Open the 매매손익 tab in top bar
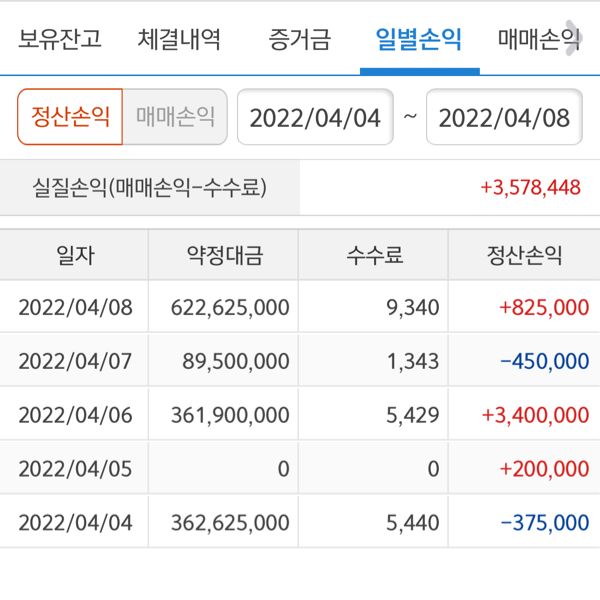Viewport: 600px width, 600px height. pos(536,41)
